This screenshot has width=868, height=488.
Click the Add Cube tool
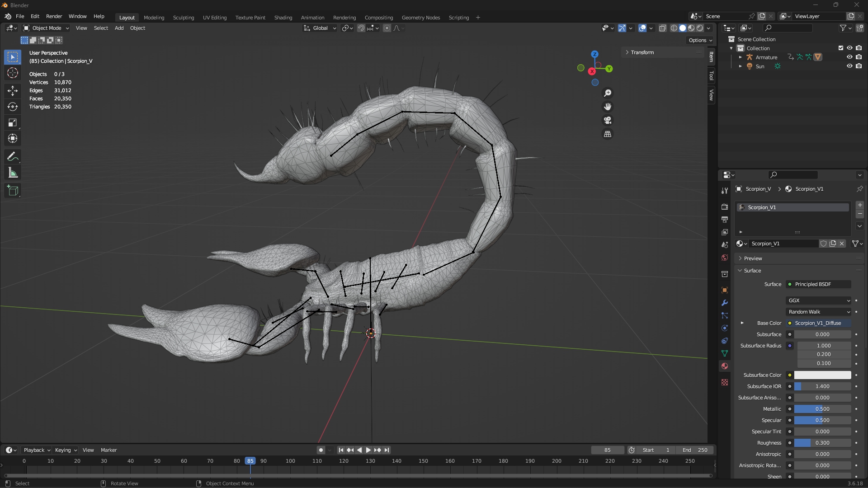point(13,191)
